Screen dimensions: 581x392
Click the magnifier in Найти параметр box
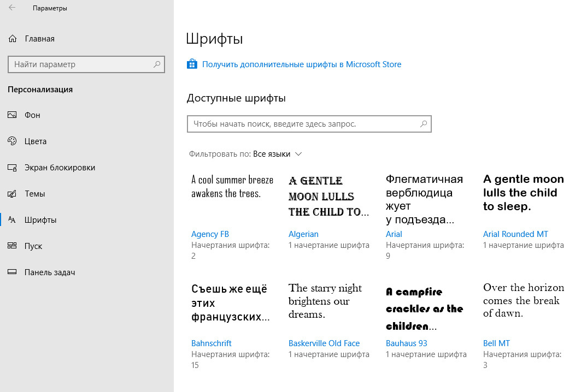click(157, 64)
